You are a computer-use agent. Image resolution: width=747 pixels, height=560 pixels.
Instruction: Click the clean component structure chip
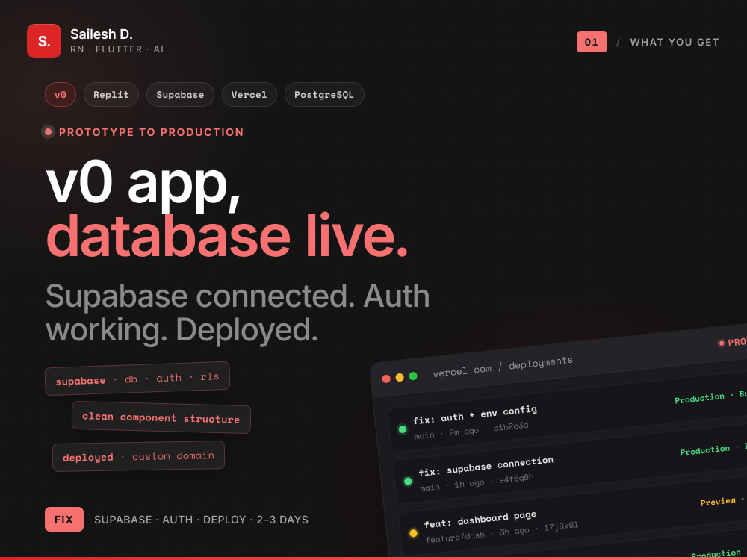[x=161, y=417]
